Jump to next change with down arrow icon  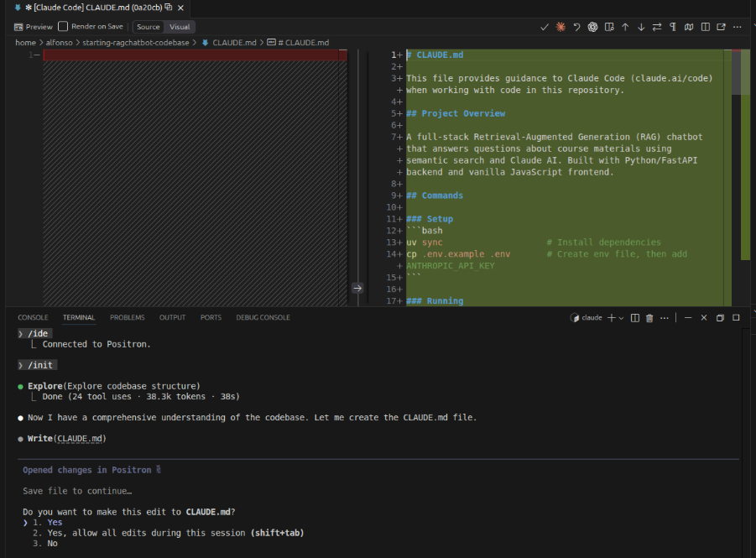[x=640, y=27]
